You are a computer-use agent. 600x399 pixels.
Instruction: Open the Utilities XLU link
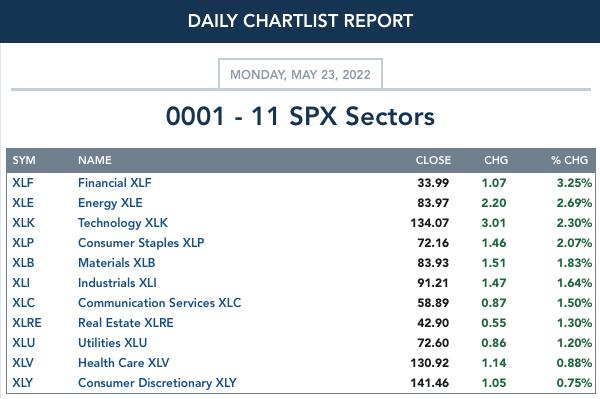[112, 343]
